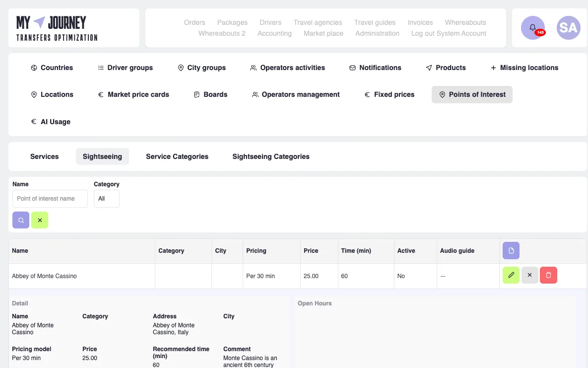The image size is (588, 368).
Task: Open Travel agencies in top navigation
Action: tap(318, 22)
